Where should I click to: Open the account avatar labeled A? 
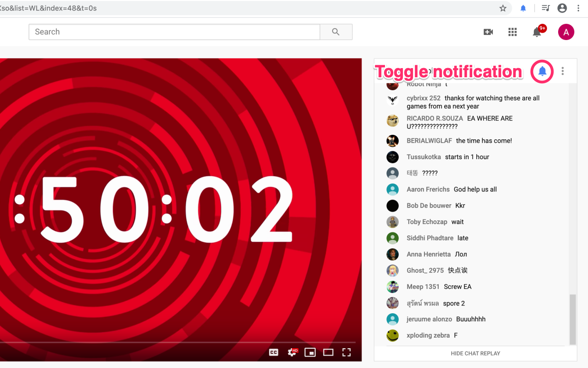(566, 32)
